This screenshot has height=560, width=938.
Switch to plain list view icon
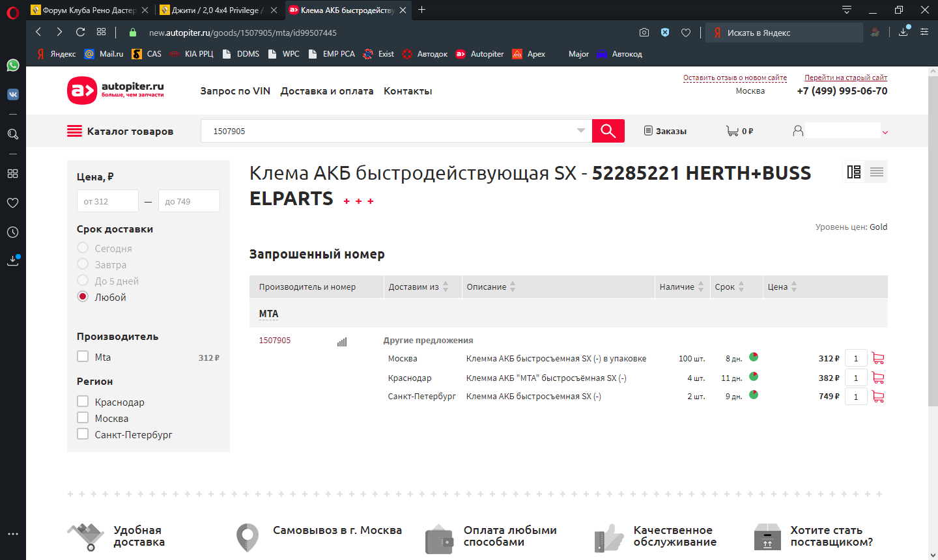point(876,172)
